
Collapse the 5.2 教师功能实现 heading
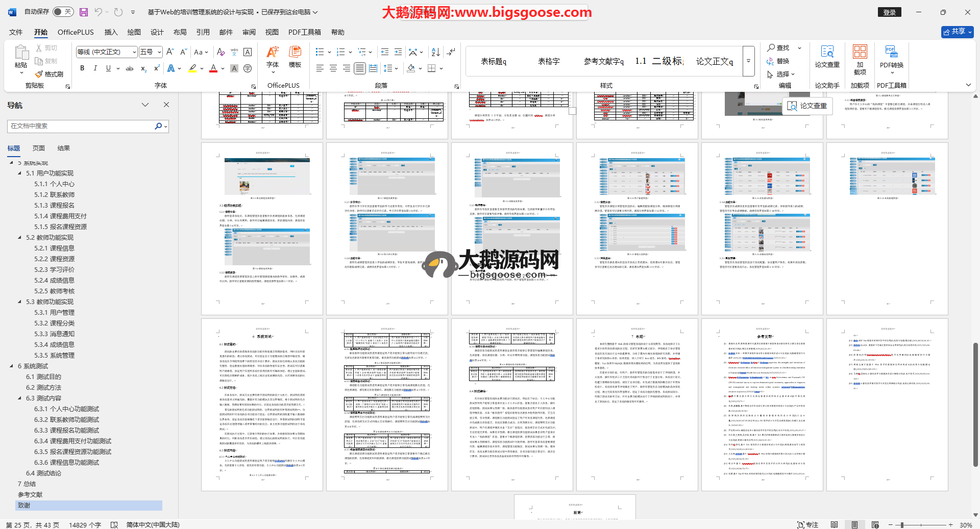pyautogui.click(x=20, y=238)
